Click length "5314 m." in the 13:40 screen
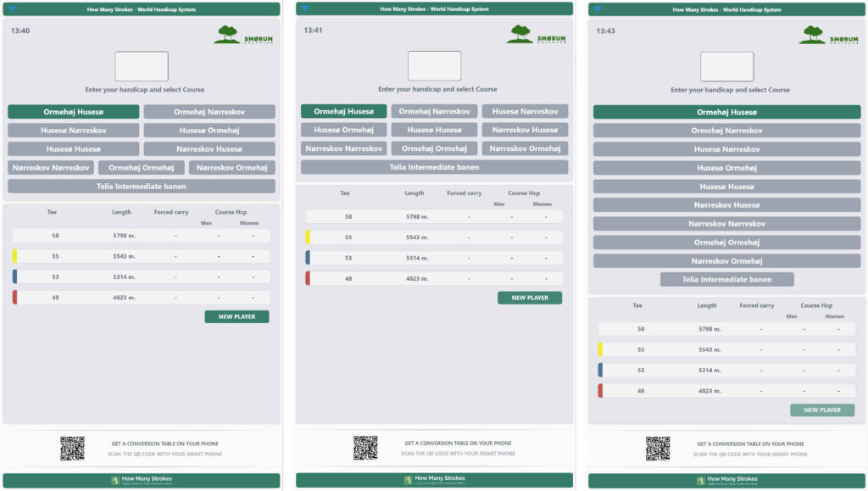The image size is (868, 491). pos(124,276)
